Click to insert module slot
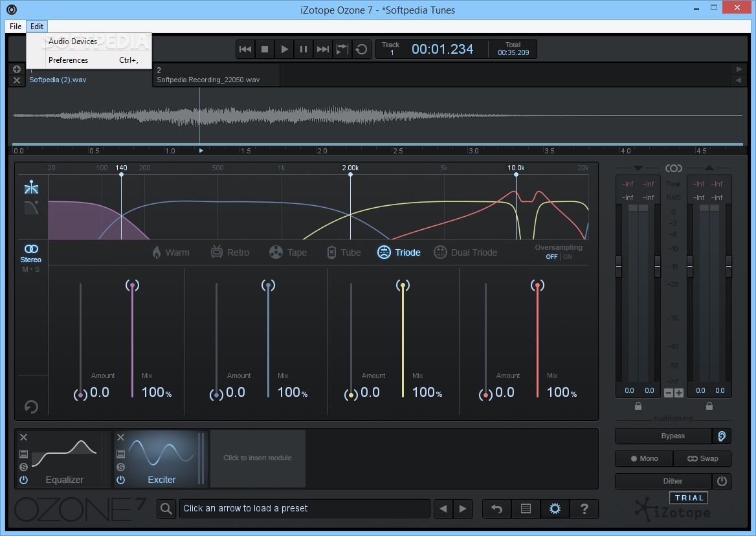Screen dimensions: 756x536 [258, 458]
